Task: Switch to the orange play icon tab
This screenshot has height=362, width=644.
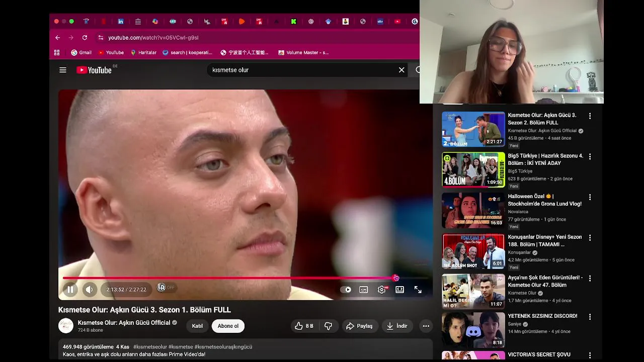Action: [242, 22]
